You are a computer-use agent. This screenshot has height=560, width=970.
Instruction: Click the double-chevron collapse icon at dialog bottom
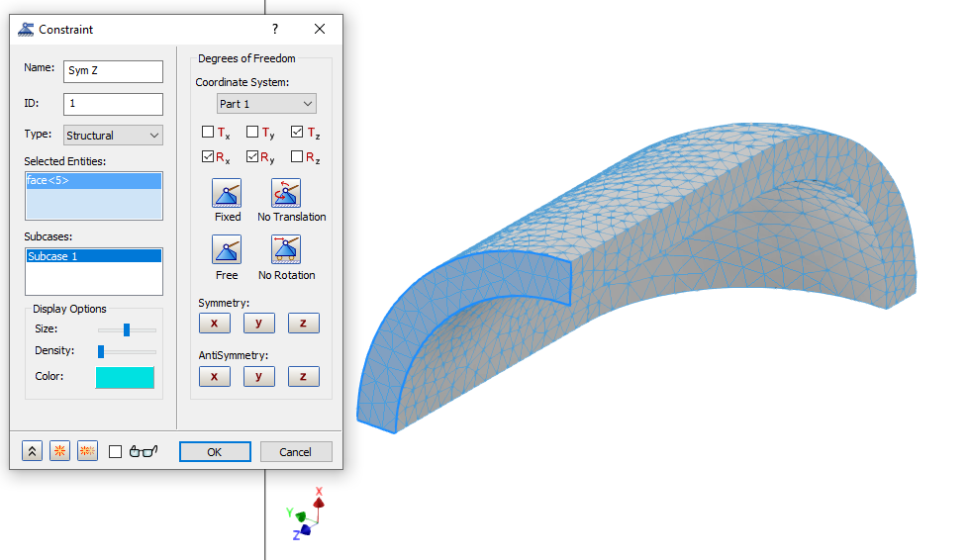[x=32, y=451]
